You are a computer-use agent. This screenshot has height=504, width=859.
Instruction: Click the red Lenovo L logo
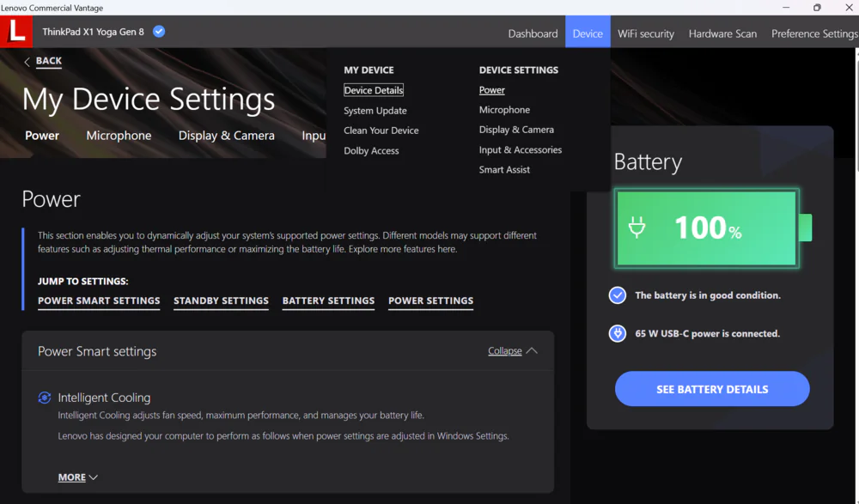[x=15, y=31]
